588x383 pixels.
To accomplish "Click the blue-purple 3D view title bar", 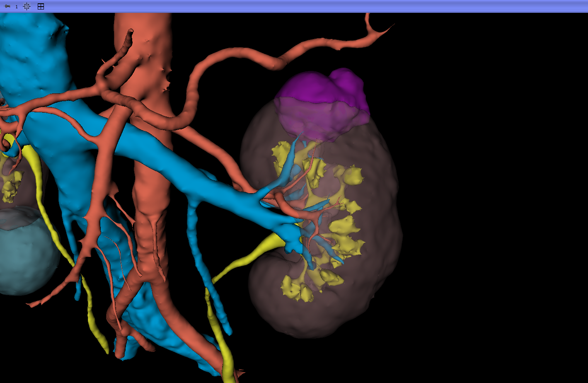I will tap(294, 6).
